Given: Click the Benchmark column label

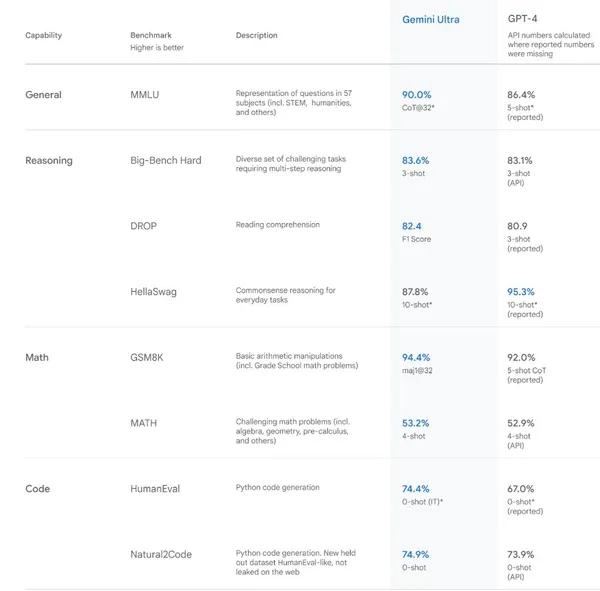Looking at the screenshot, I should click(x=151, y=35).
